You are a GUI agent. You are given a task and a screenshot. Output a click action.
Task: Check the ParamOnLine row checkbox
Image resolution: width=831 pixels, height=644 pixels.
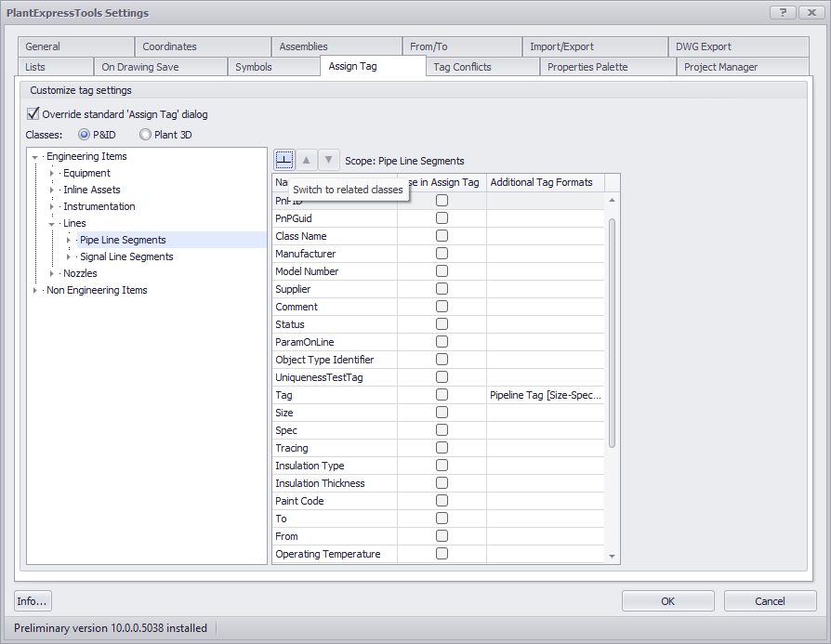click(442, 342)
